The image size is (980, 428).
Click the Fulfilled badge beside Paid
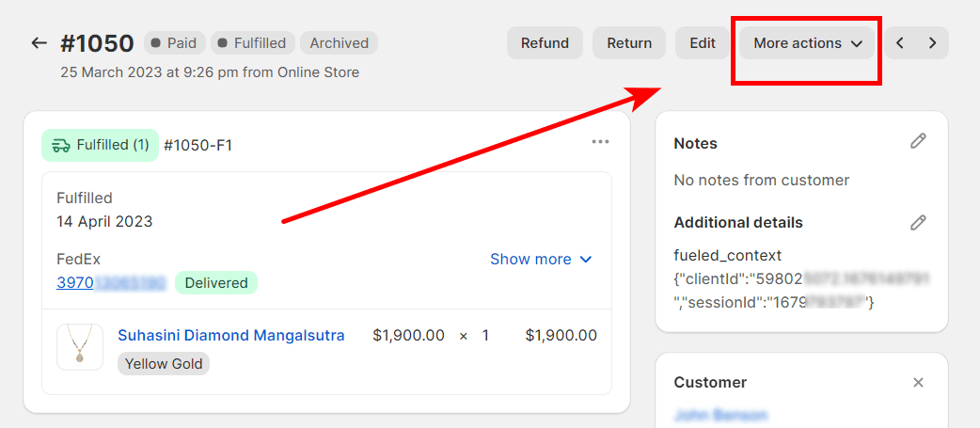coord(252,43)
